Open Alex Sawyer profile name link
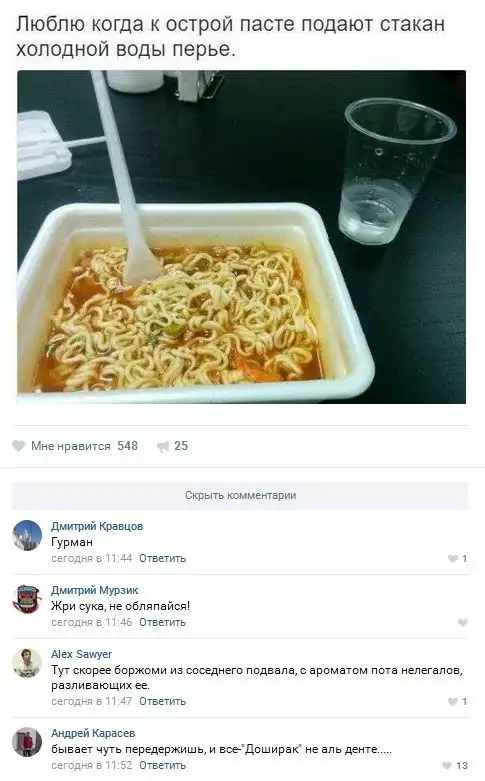 coord(81,654)
